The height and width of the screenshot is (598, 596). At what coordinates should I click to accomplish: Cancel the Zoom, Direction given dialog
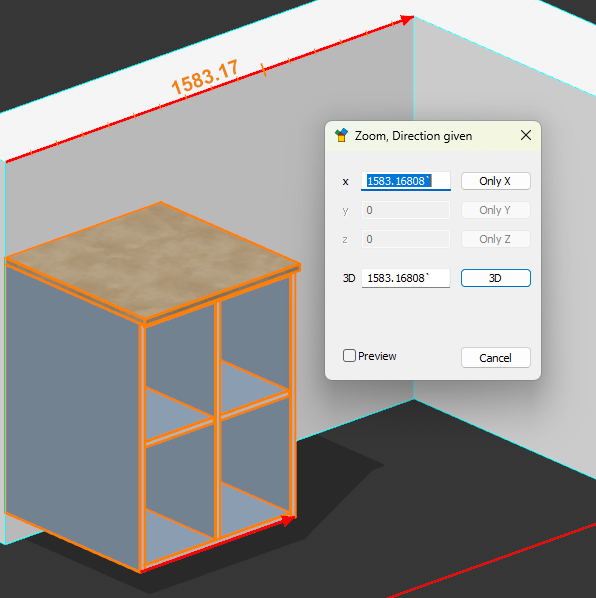[495, 358]
